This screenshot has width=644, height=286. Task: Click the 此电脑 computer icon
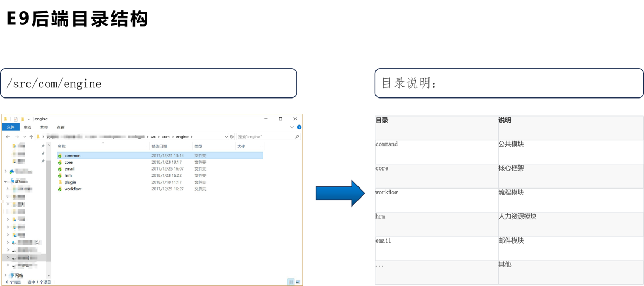coord(12,181)
